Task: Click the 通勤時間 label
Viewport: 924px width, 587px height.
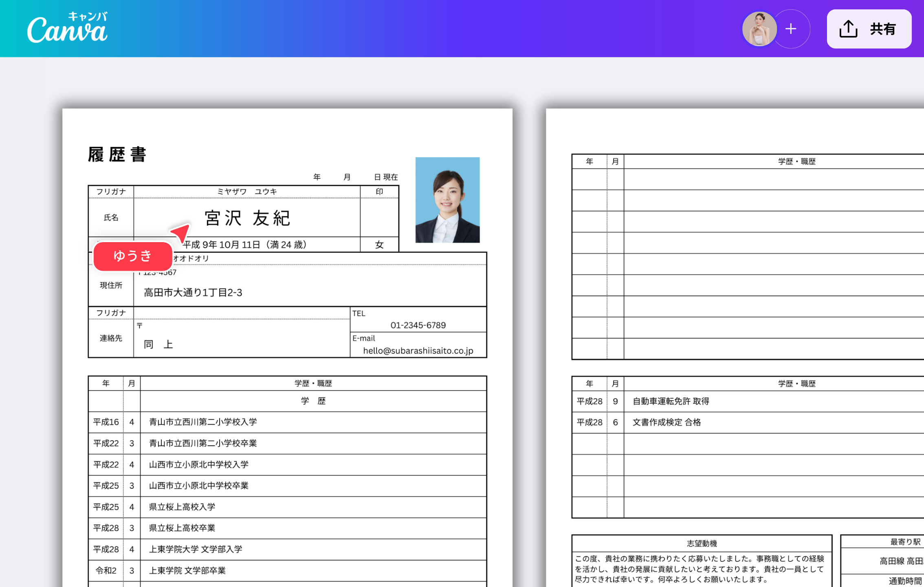Action: (x=905, y=581)
